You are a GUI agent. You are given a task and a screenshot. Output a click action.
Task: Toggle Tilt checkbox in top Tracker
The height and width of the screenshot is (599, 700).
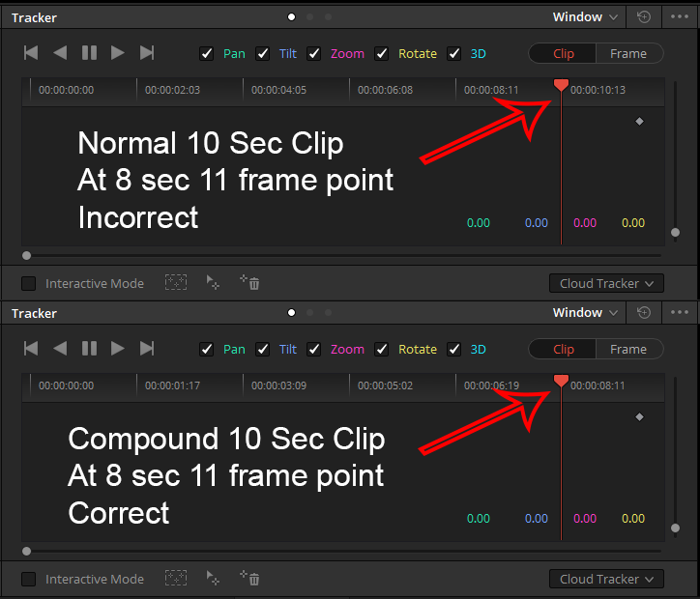263,53
